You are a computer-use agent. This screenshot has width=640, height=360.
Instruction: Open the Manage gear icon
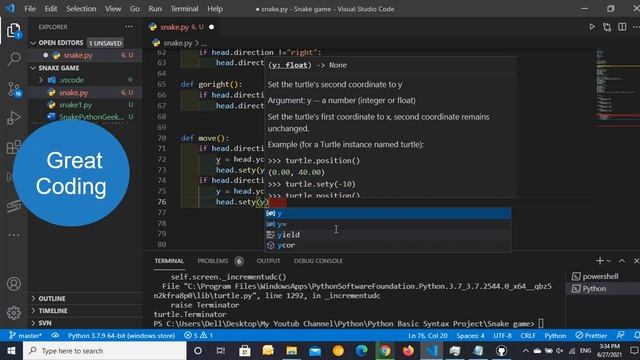point(14,313)
